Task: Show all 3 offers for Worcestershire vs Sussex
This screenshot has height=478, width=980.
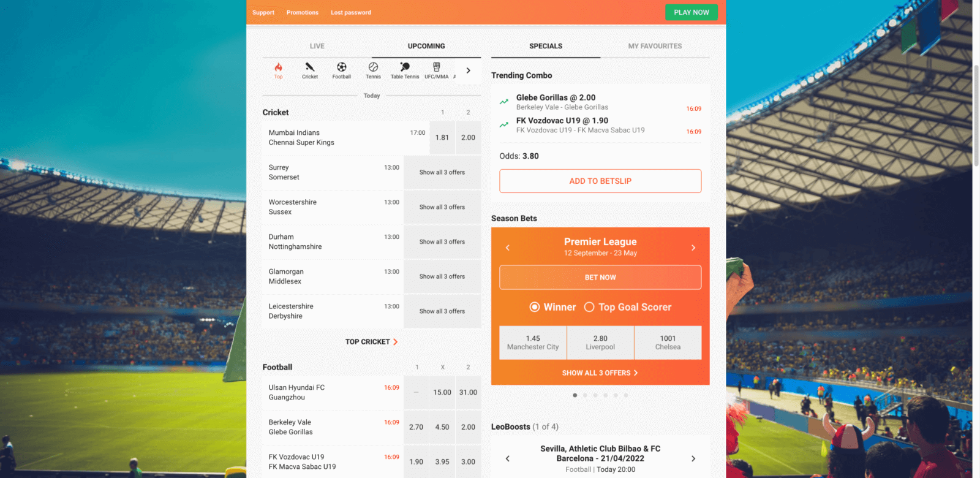Action: (x=442, y=207)
